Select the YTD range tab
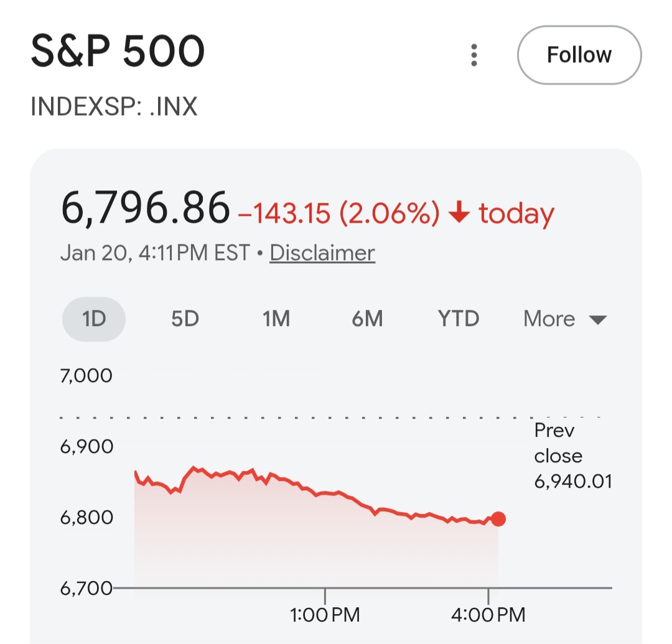 click(459, 319)
